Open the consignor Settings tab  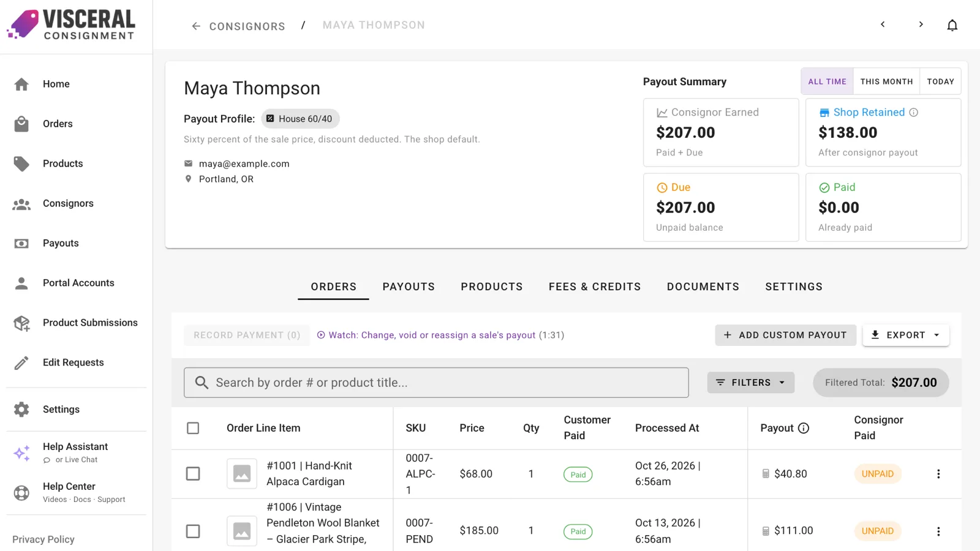tap(794, 287)
